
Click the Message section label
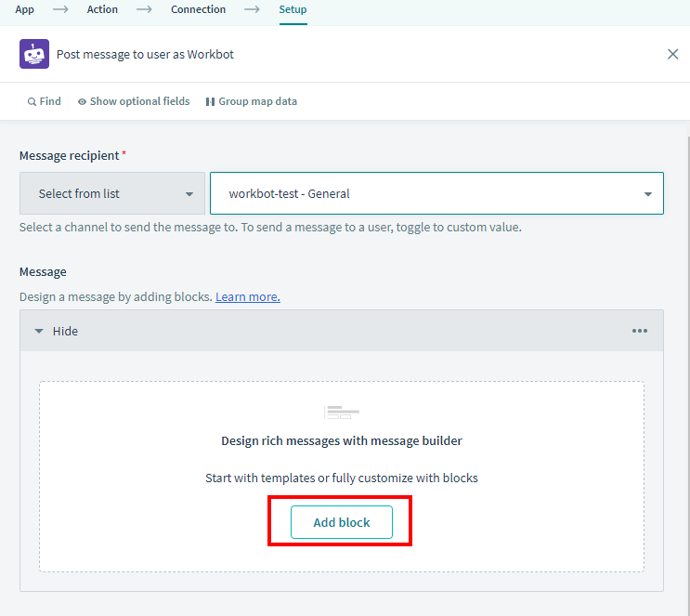[43, 271]
